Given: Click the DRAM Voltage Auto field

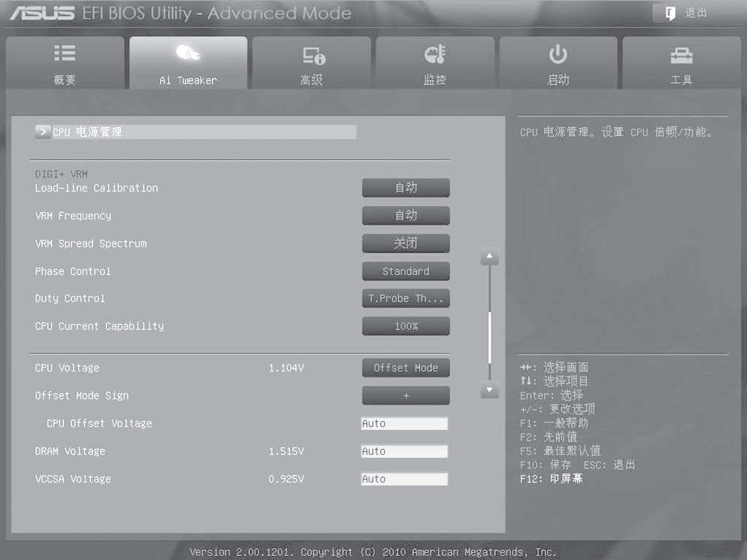Looking at the screenshot, I should 404,451.
